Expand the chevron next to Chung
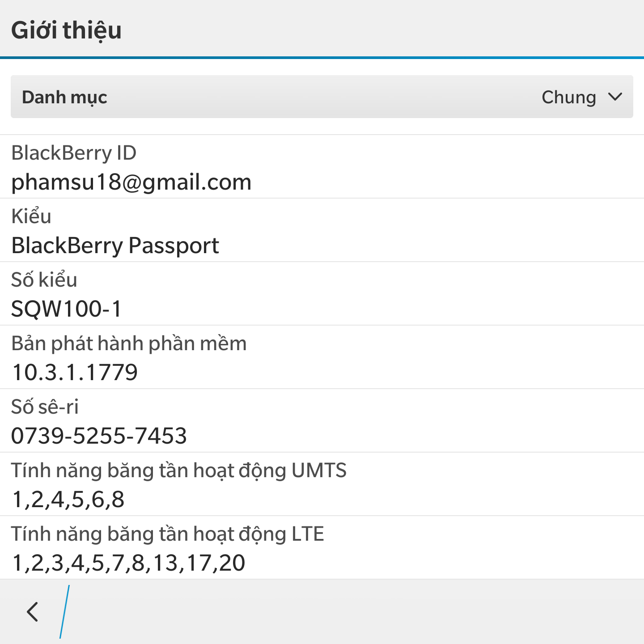The image size is (644, 644). point(615,97)
